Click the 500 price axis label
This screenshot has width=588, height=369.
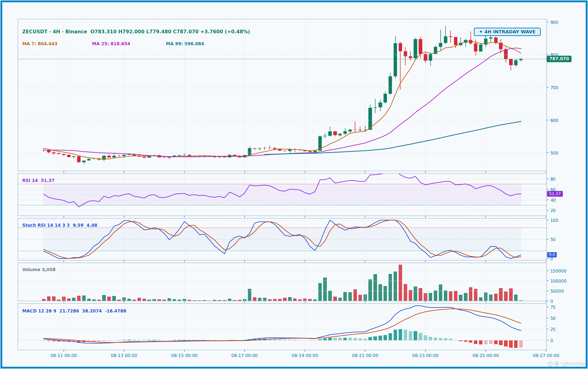[x=554, y=153]
